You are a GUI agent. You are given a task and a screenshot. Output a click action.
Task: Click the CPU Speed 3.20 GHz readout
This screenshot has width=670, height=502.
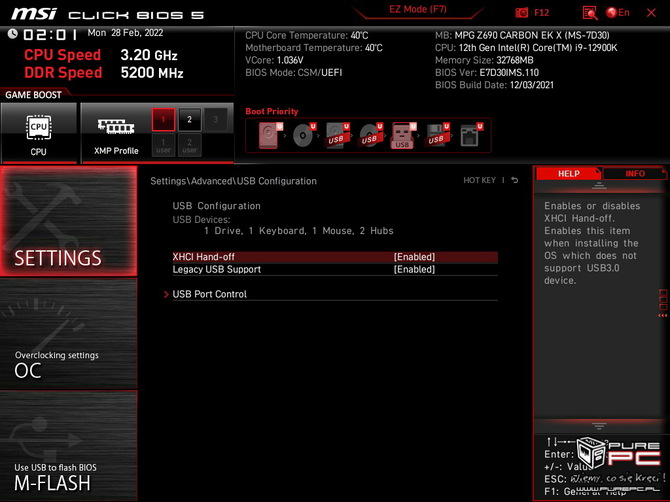click(101, 55)
